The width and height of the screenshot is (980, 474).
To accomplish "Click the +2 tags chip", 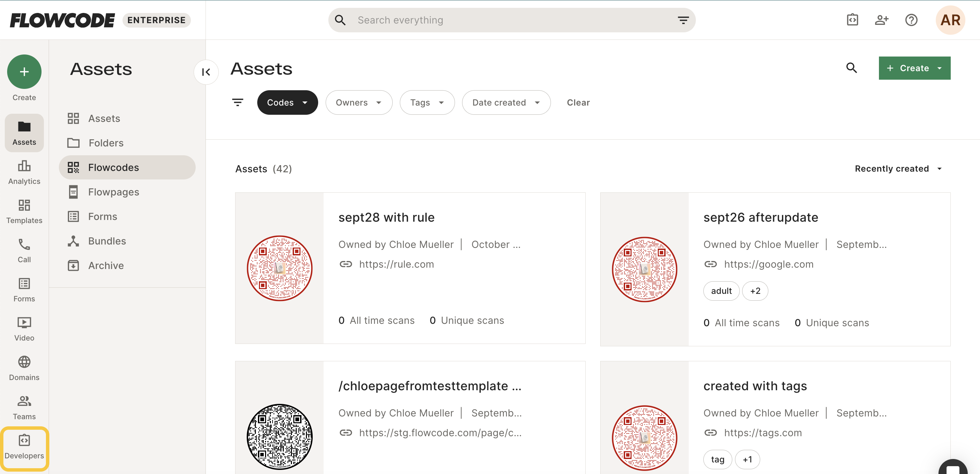I will coord(755,291).
